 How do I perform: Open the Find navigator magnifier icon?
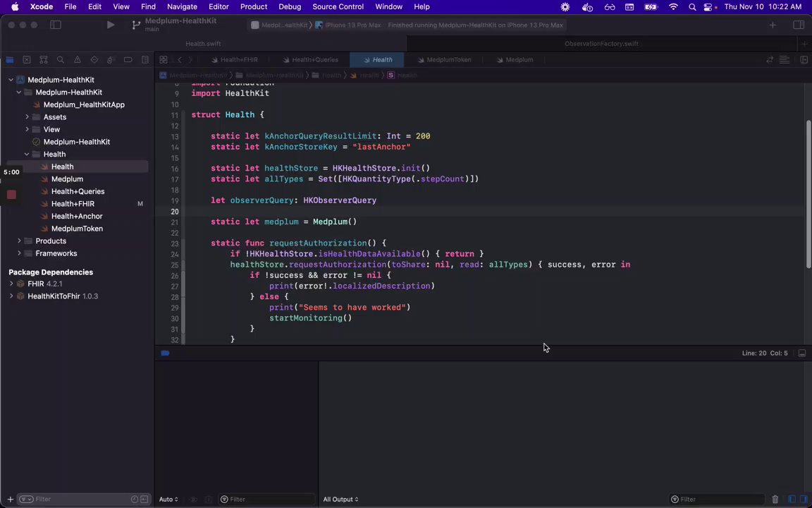coord(61,59)
